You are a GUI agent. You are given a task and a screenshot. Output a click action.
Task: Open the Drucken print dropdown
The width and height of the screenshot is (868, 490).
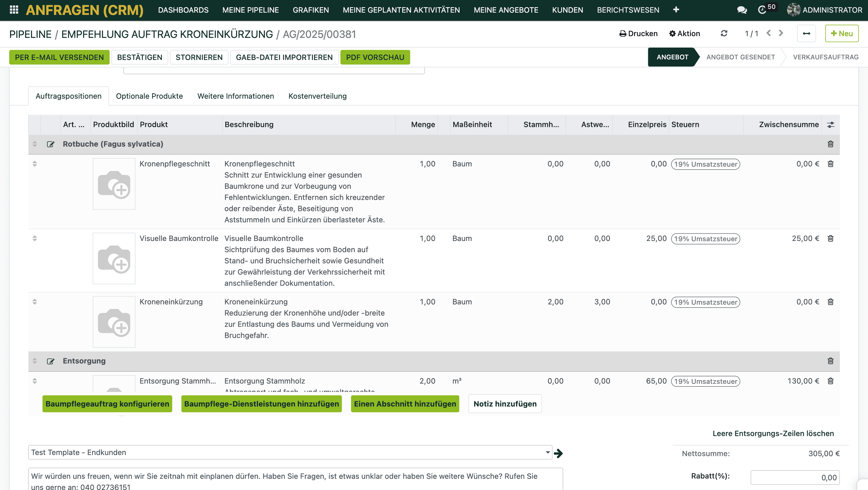(639, 34)
